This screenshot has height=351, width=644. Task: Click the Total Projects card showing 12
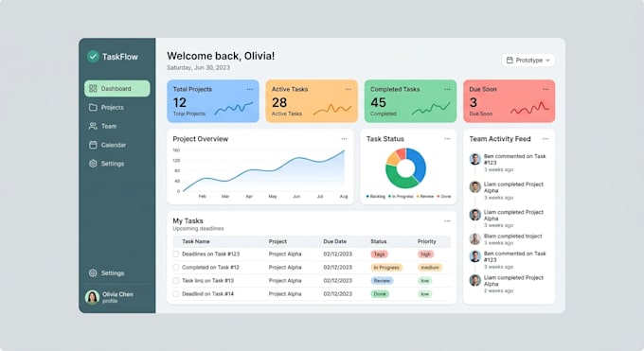(213, 101)
